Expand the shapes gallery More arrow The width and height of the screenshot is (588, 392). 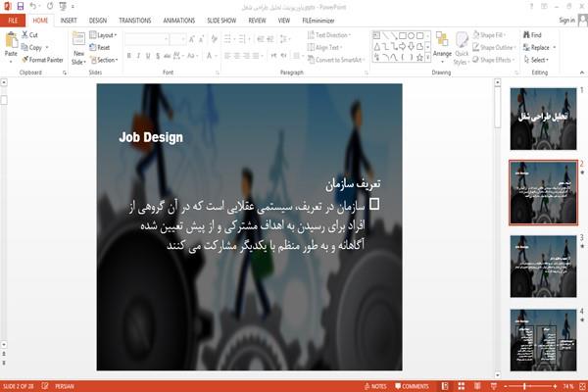427,58
